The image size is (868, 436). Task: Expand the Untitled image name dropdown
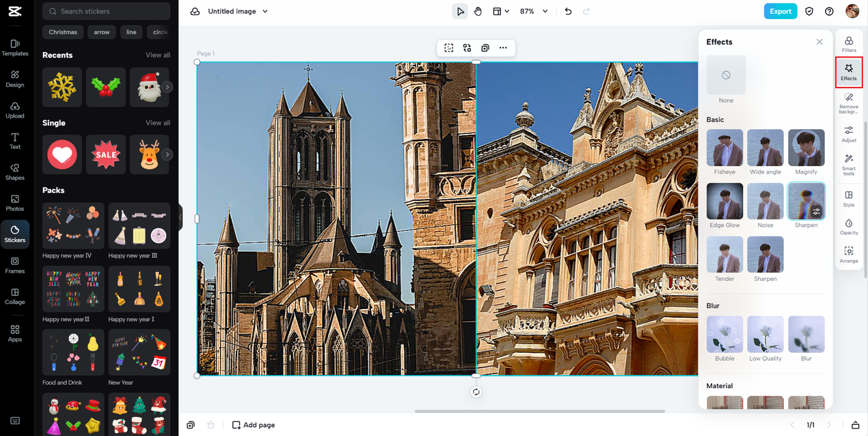coord(265,12)
